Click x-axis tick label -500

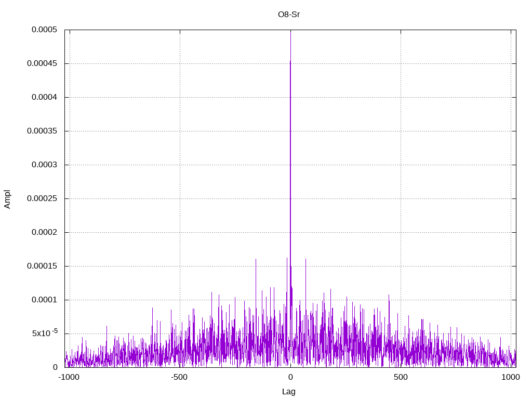pos(179,377)
